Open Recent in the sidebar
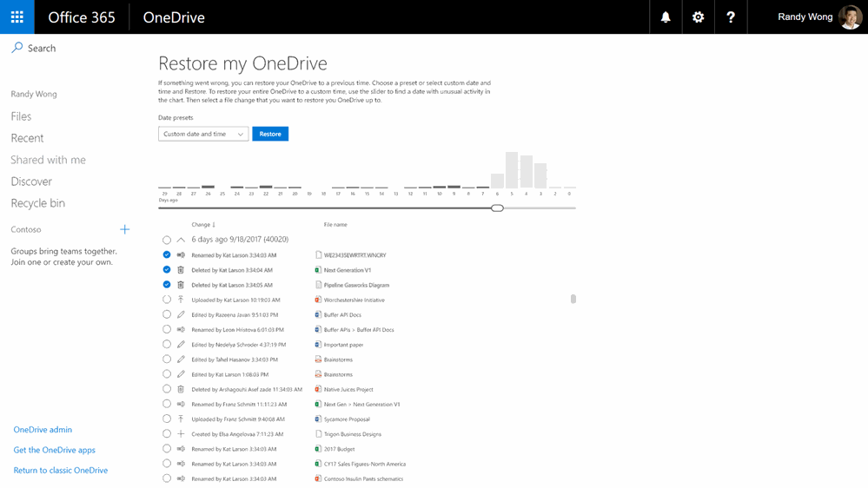This screenshot has width=868, height=488. tap(27, 138)
